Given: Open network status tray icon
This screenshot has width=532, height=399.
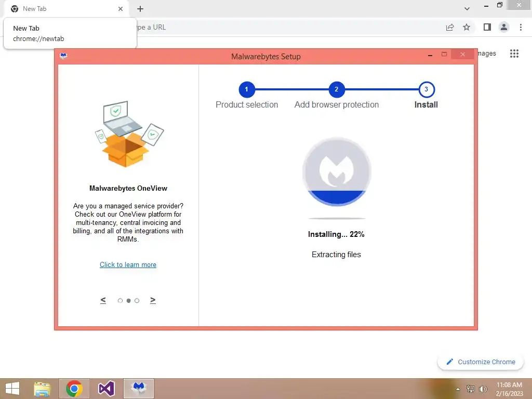Looking at the screenshot, I should [471, 389].
